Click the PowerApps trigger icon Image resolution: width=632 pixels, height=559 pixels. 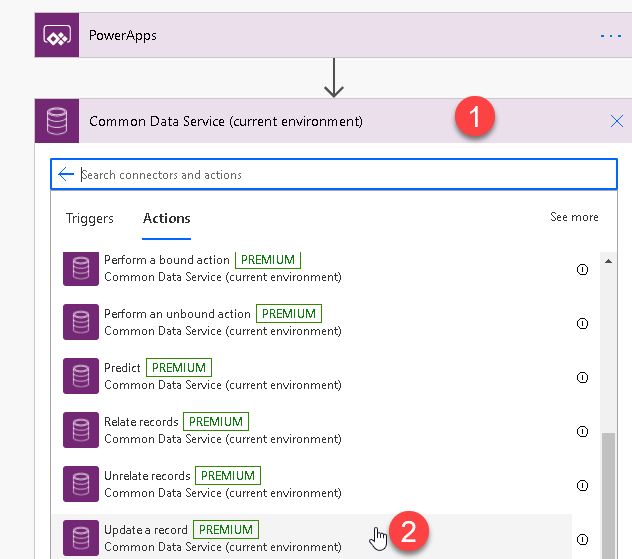tap(55, 36)
